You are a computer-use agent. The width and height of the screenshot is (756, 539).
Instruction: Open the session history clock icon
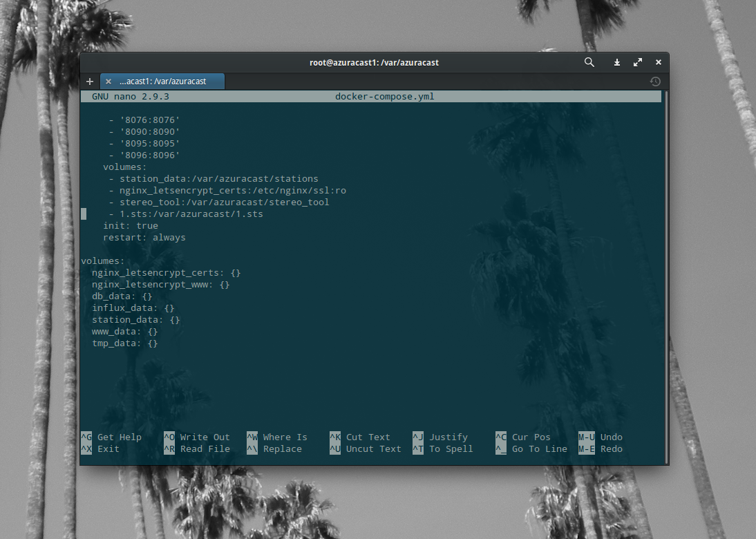tap(654, 81)
